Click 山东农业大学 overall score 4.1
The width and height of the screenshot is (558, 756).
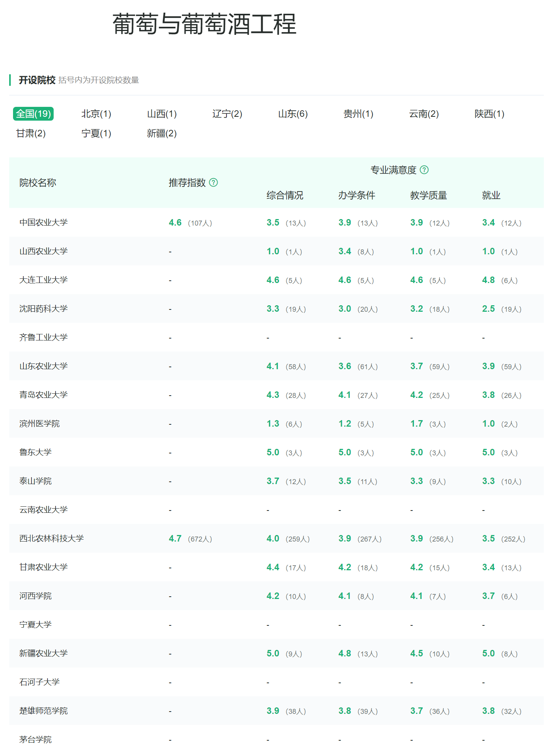tap(273, 366)
